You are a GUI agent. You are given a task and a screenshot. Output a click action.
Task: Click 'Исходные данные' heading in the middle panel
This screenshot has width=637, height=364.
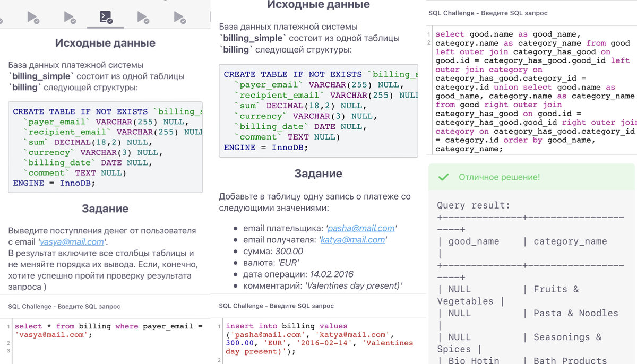coord(318,5)
